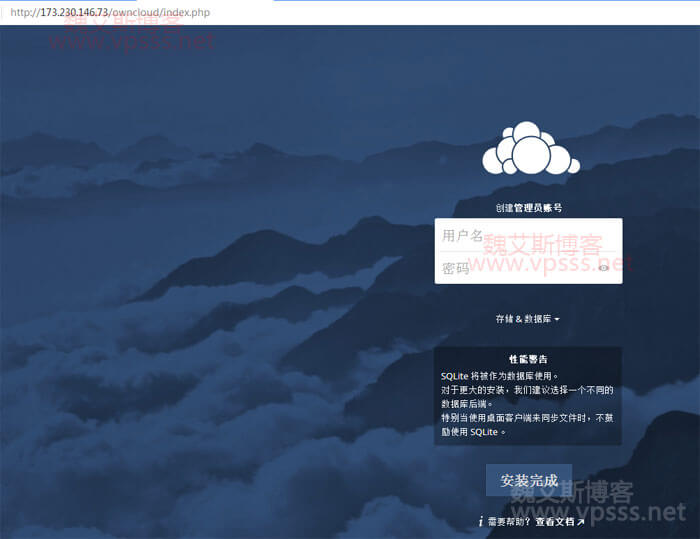Click the 创建管理员账号 heading
Image resolution: width=700 pixels, height=539 pixels.
click(528, 208)
